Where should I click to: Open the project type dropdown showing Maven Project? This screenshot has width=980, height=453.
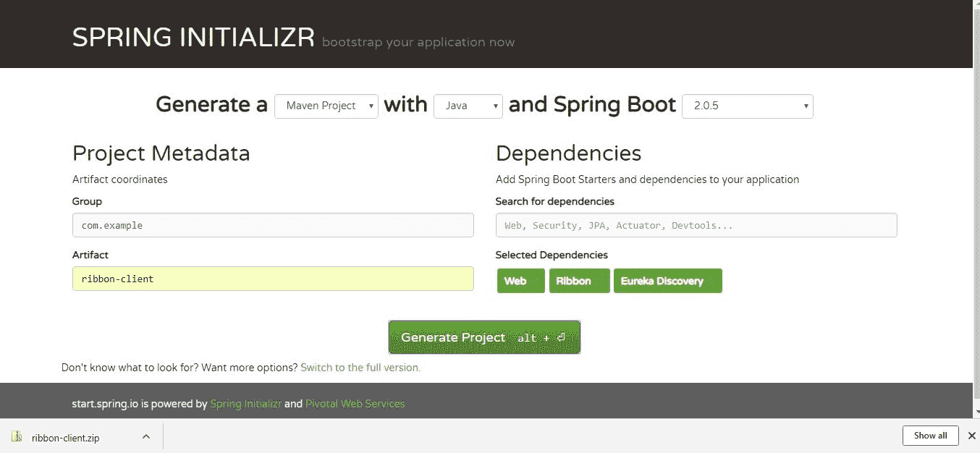click(326, 106)
